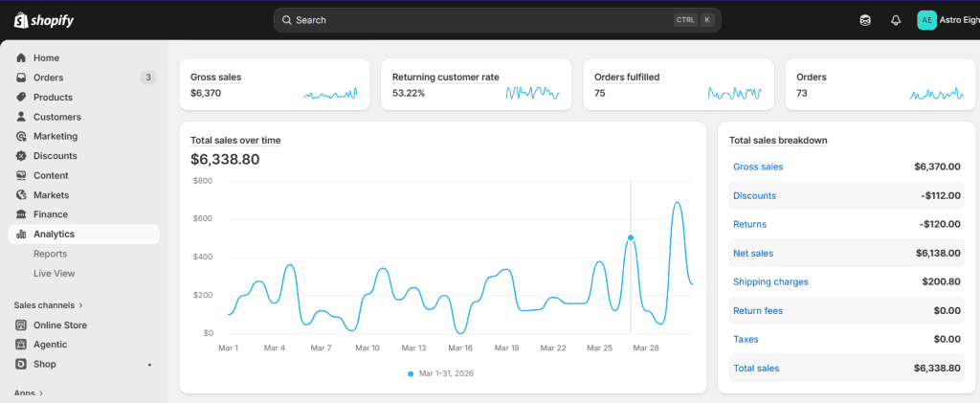
Task: Click the Customers person icon
Action: [x=21, y=117]
